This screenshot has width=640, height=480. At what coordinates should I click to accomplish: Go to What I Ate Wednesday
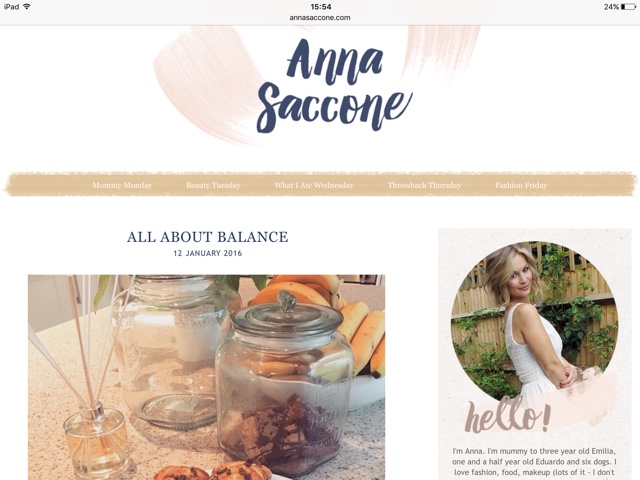pyautogui.click(x=314, y=185)
